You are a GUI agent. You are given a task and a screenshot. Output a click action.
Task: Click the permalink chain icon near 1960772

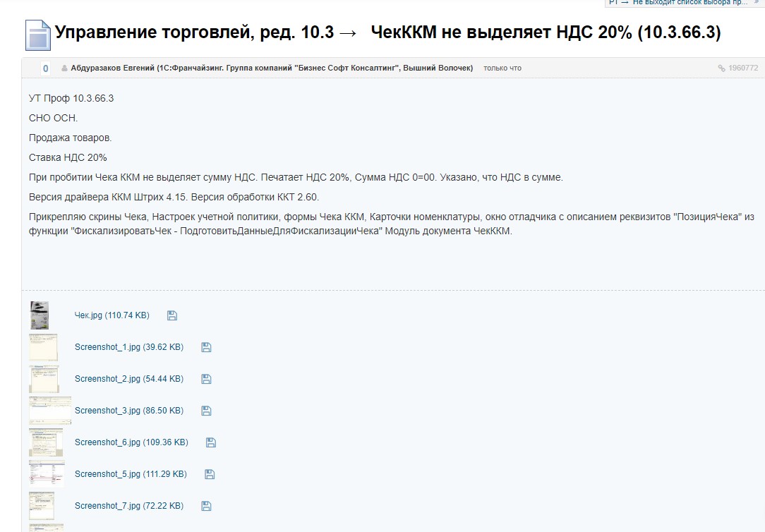[x=721, y=68]
